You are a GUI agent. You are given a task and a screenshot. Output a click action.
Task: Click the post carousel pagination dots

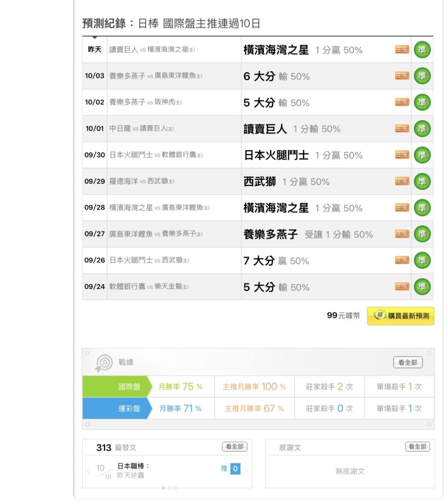[x=169, y=488]
